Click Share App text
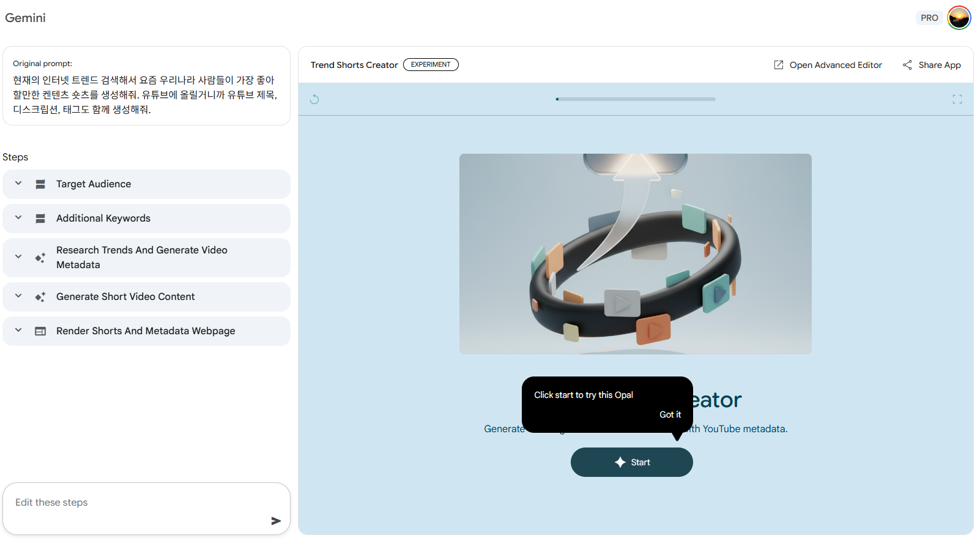Viewport: 980px width, 543px height. (940, 65)
